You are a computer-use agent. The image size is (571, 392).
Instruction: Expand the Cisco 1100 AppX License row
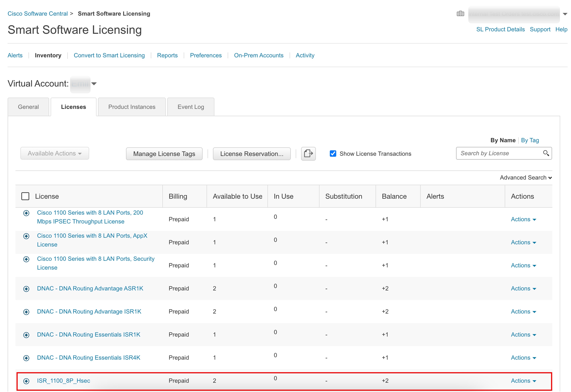coord(26,236)
